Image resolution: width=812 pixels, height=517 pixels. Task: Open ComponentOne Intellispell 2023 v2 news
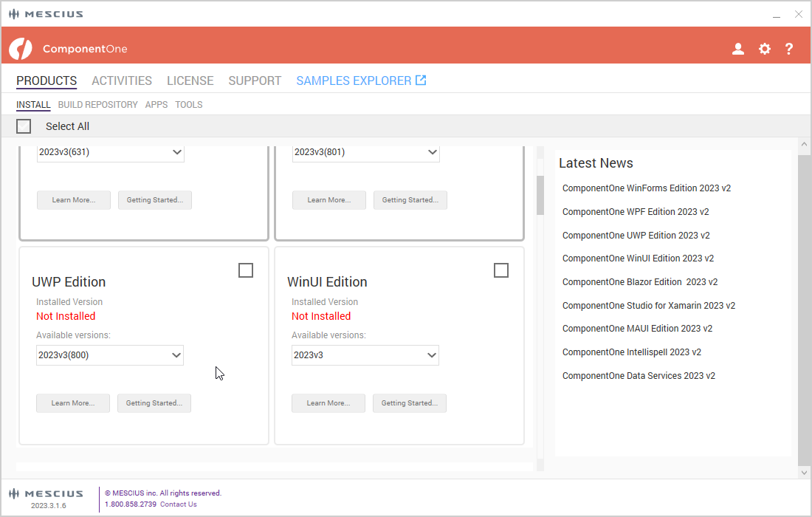coord(632,352)
